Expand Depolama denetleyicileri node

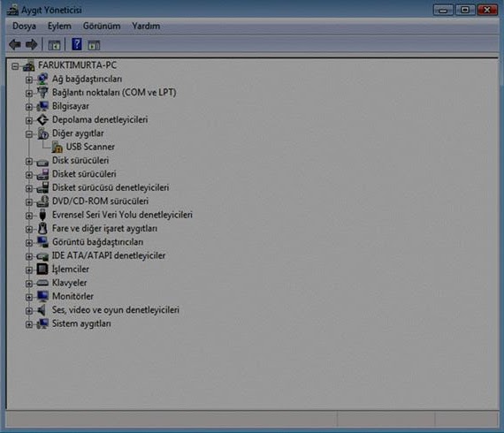(29, 120)
